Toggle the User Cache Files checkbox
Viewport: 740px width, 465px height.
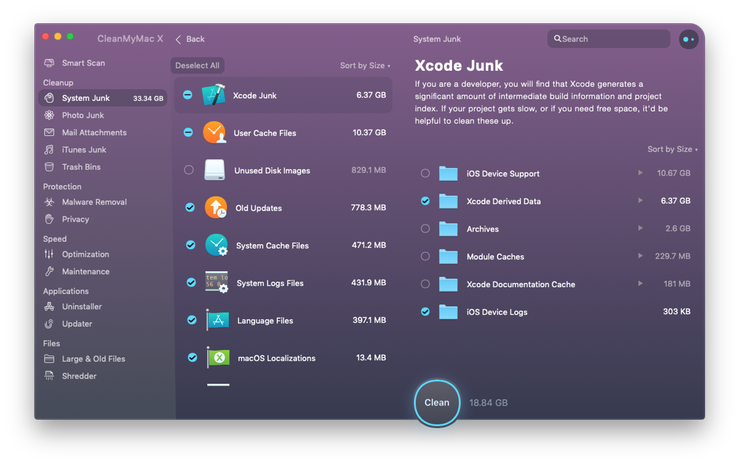188,132
